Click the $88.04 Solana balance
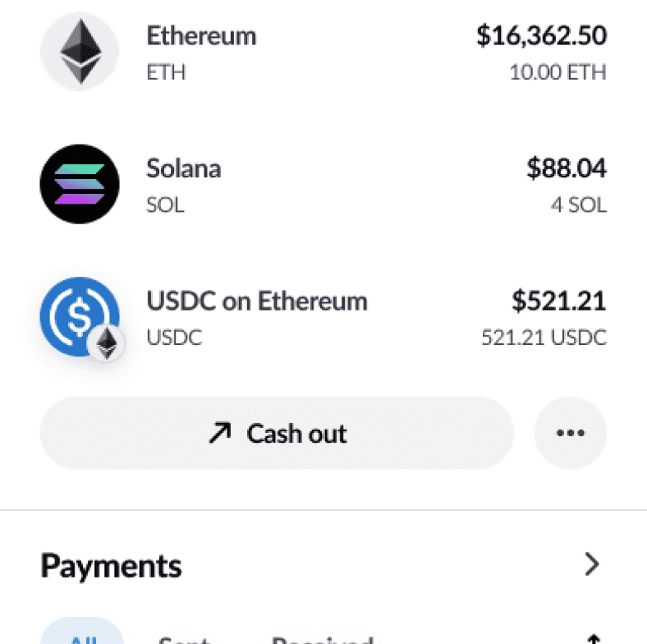647x644 pixels. click(x=567, y=168)
